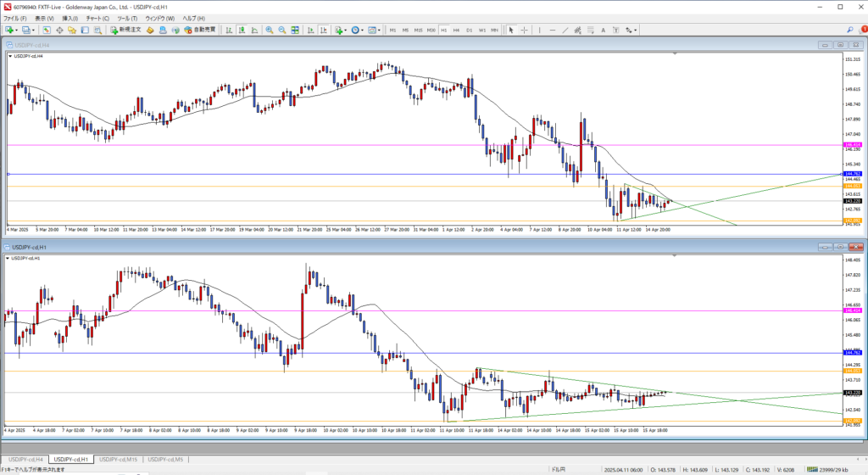The width and height of the screenshot is (868, 475).
Task: Open the new chart icon
Action: [x=9, y=30]
